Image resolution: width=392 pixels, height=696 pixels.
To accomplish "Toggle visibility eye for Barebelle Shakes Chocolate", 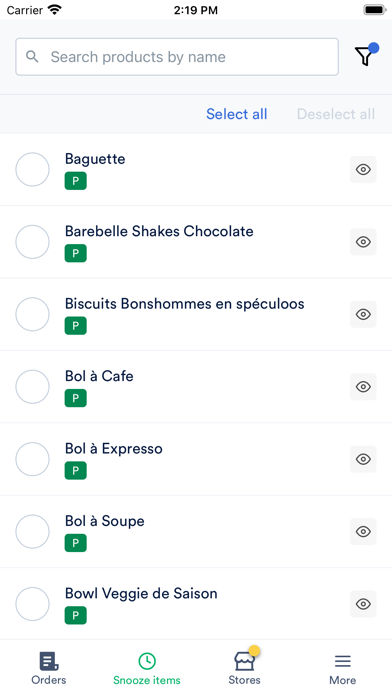I will (363, 241).
